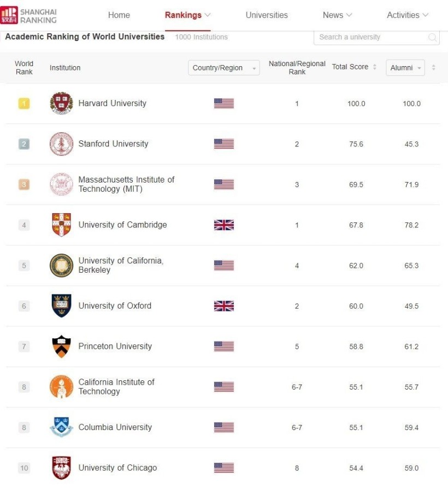
Task: Open the Alumni indicator dropdown
Action: point(405,68)
